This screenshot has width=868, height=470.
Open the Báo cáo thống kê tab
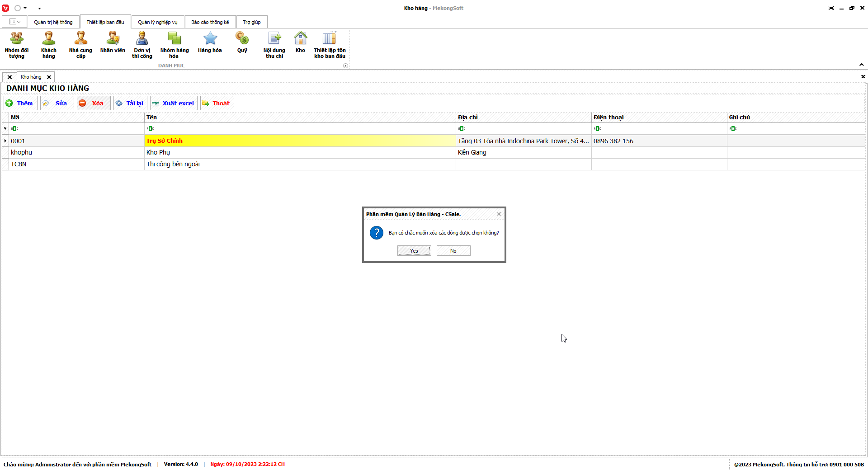210,22
